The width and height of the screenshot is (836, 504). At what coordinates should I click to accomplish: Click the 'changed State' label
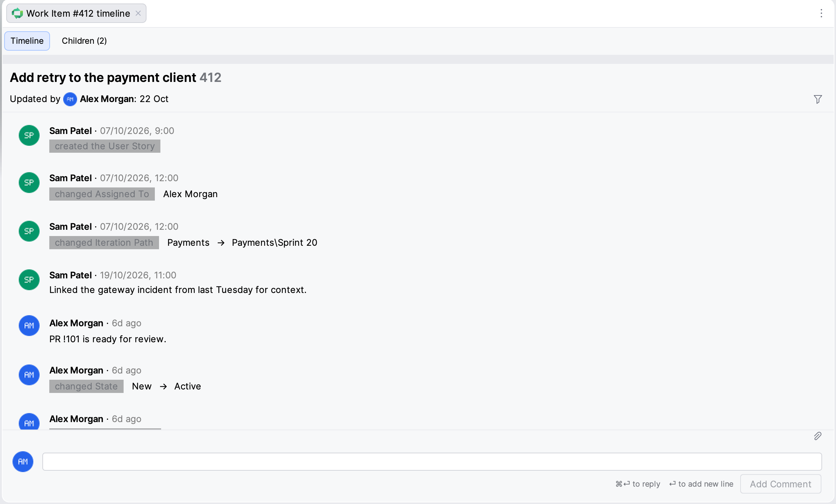pos(86,386)
